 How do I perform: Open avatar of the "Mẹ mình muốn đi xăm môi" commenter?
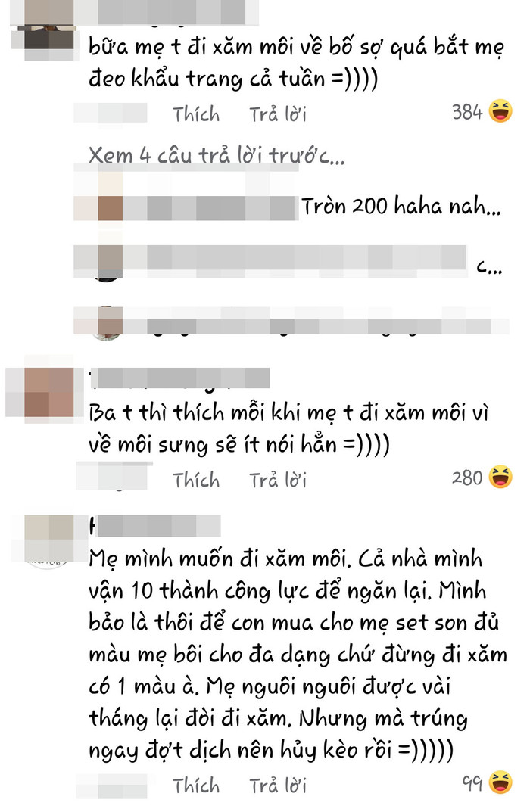(49, 539)
